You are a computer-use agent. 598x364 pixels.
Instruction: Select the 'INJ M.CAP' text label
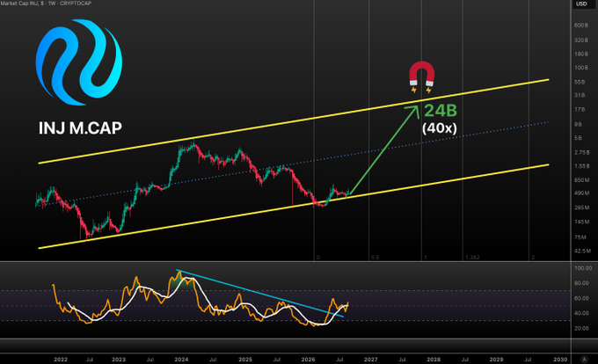coord(80,128)
